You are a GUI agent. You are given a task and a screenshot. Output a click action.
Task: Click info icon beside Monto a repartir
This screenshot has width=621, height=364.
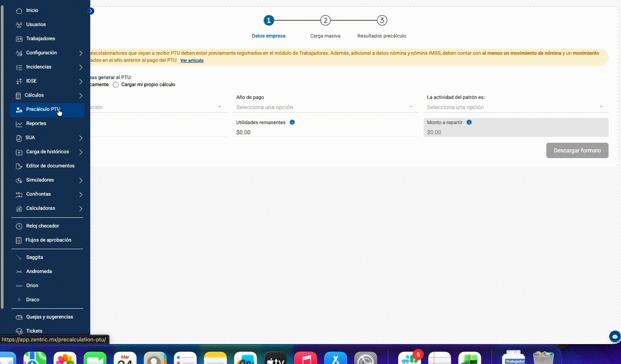pyautogui.click(x=469, y=122)
